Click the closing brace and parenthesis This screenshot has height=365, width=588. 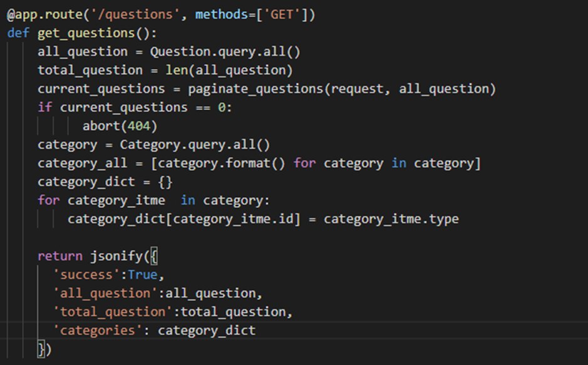tap(44, 349)
